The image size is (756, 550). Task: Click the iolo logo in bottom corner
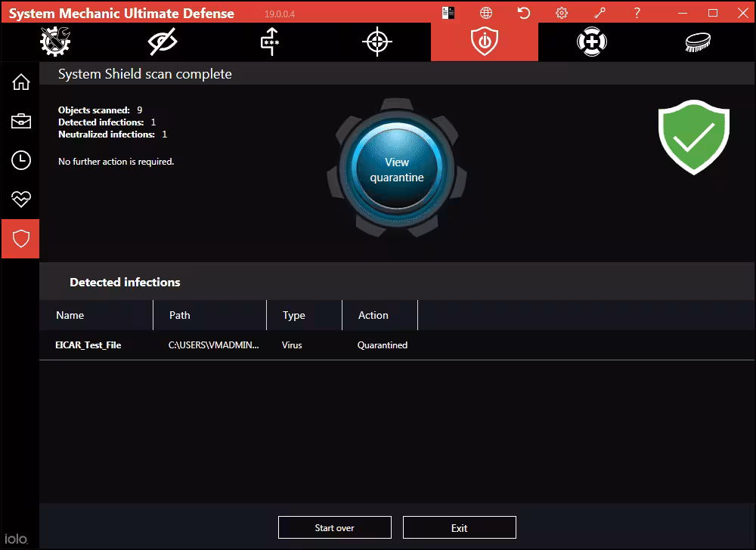point(16,539)
